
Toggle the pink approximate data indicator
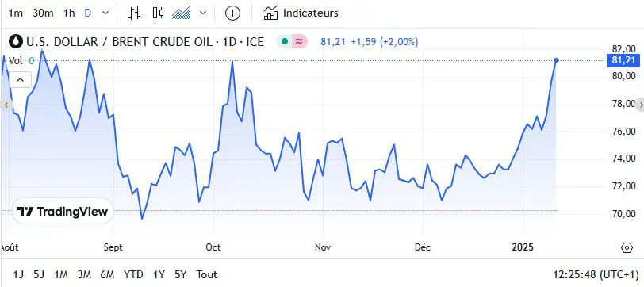300,41
